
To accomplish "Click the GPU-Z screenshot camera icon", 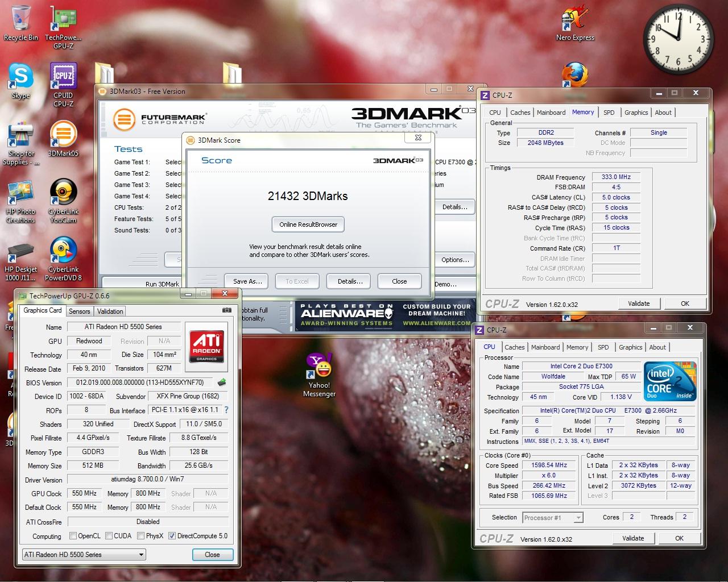I will (227, 310).
